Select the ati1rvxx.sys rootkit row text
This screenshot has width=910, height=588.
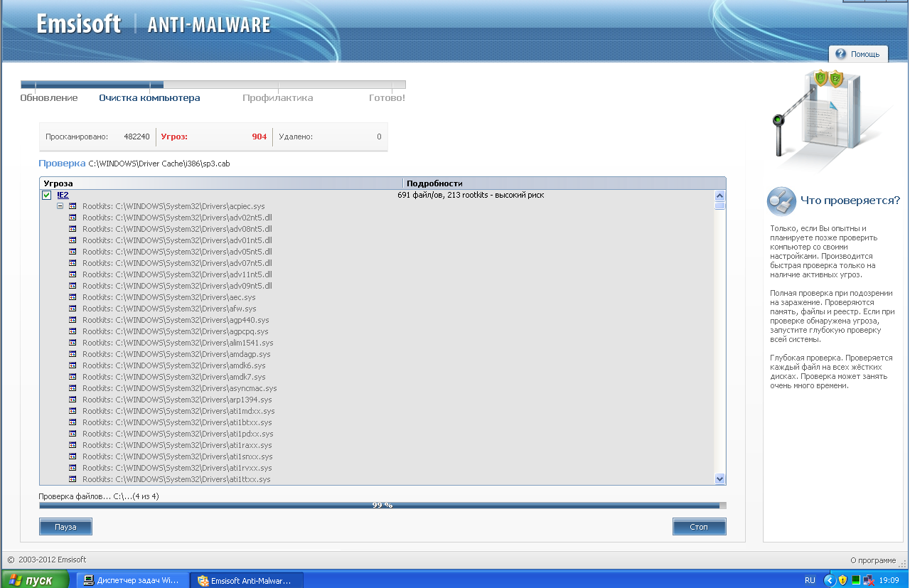click(177, 468)
